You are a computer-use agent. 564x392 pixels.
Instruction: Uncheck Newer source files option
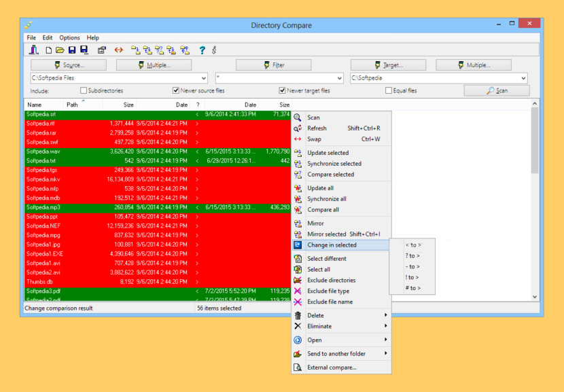pos(176,90)
